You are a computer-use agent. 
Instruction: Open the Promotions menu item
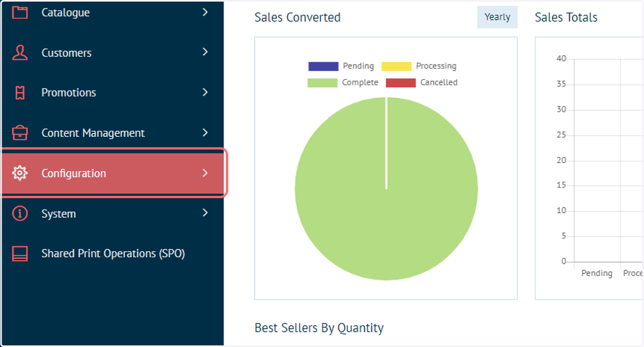pos(112,92)
